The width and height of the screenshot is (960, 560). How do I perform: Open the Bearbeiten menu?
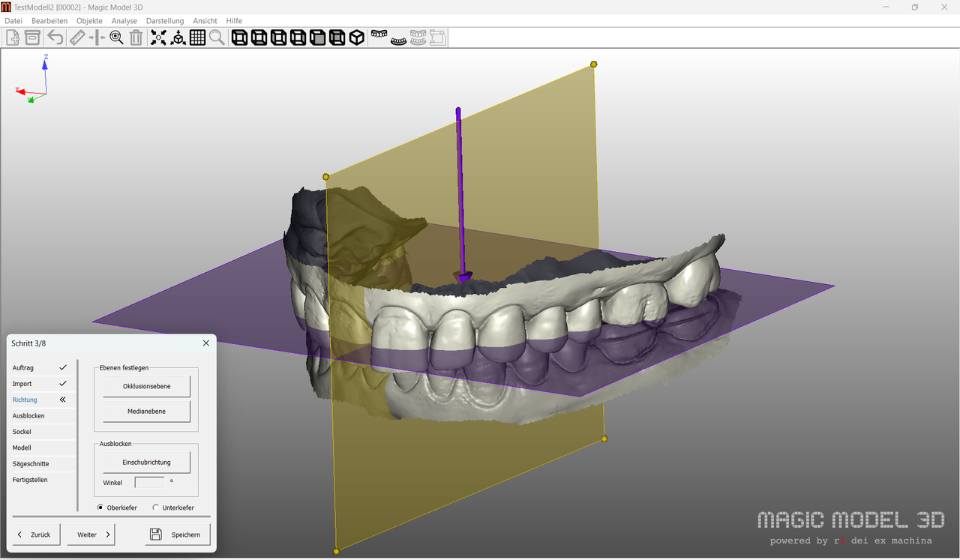49,21
